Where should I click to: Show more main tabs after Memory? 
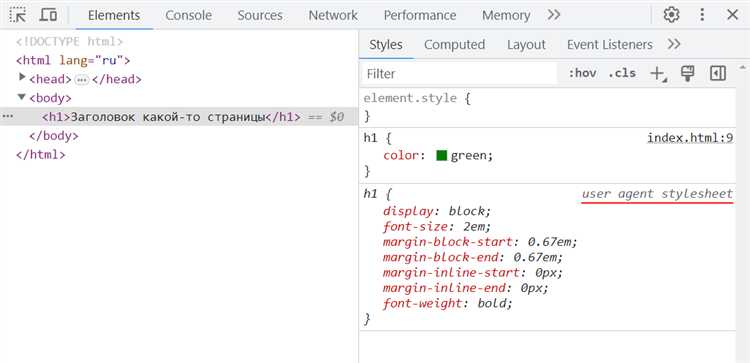point(554,15)
